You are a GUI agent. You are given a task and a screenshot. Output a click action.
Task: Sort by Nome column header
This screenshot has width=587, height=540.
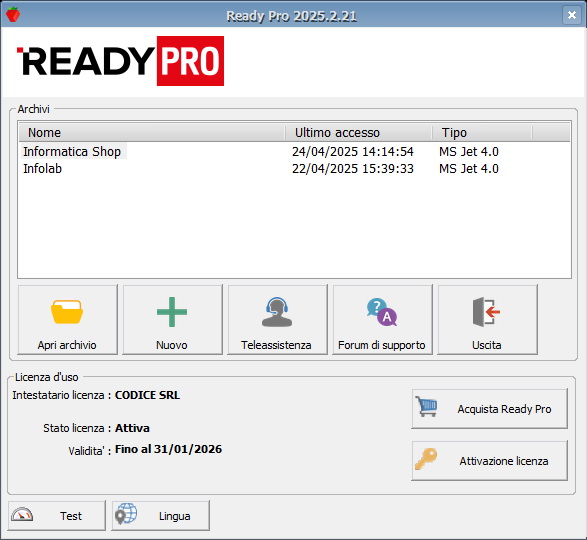152,133
